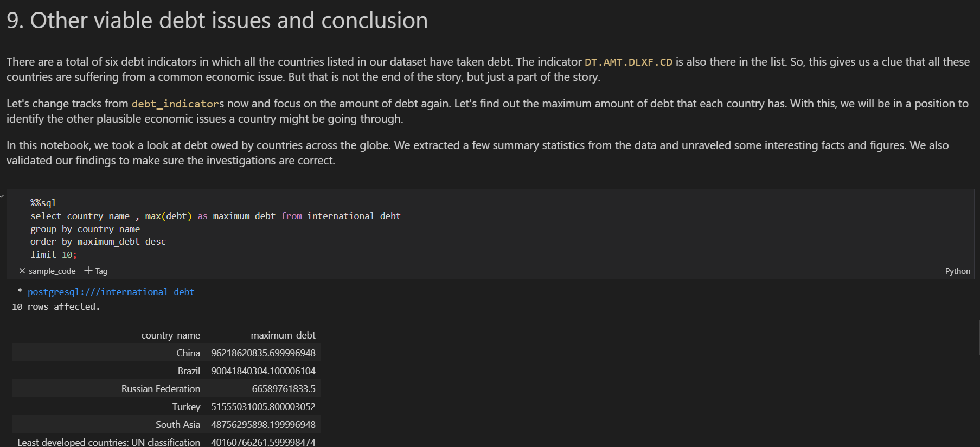Click the inline code DT.AMT.DLXF.CD

pos(629,61)
